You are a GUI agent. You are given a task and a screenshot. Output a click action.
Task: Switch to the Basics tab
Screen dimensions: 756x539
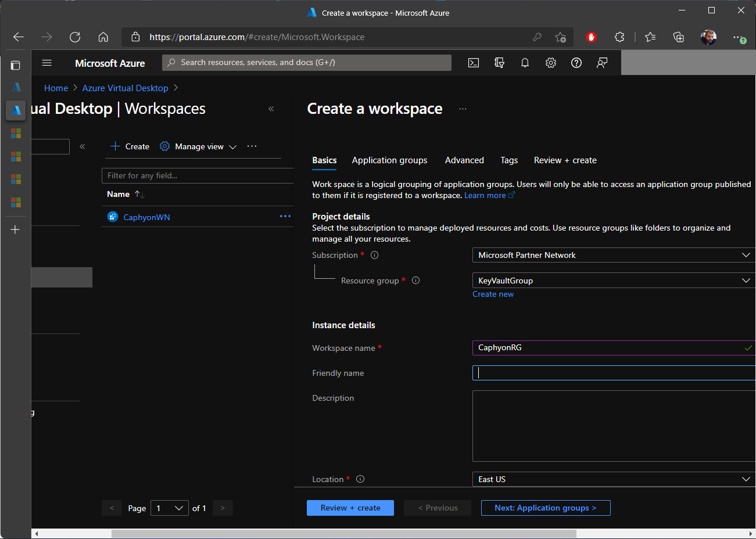[324, 160]
